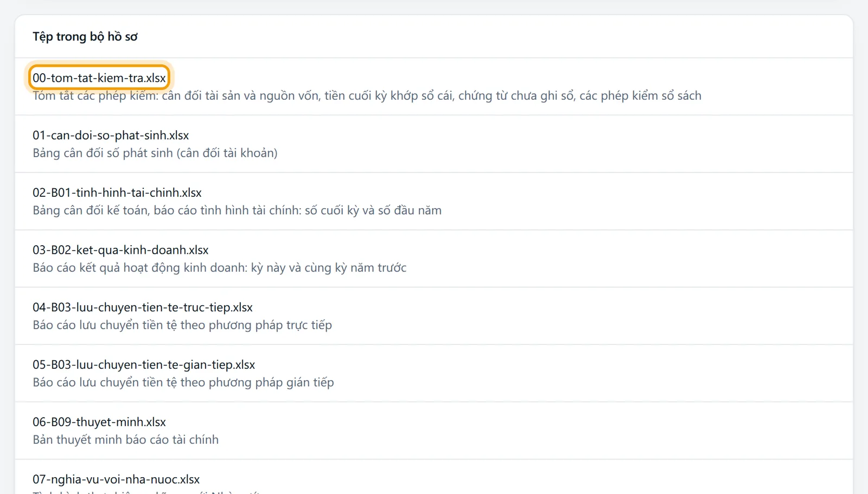Viewport: 868px width, 494px height.
Task: Click the 'Tệp trong bộ hồ sơ' heading
Action: (85, 36)
